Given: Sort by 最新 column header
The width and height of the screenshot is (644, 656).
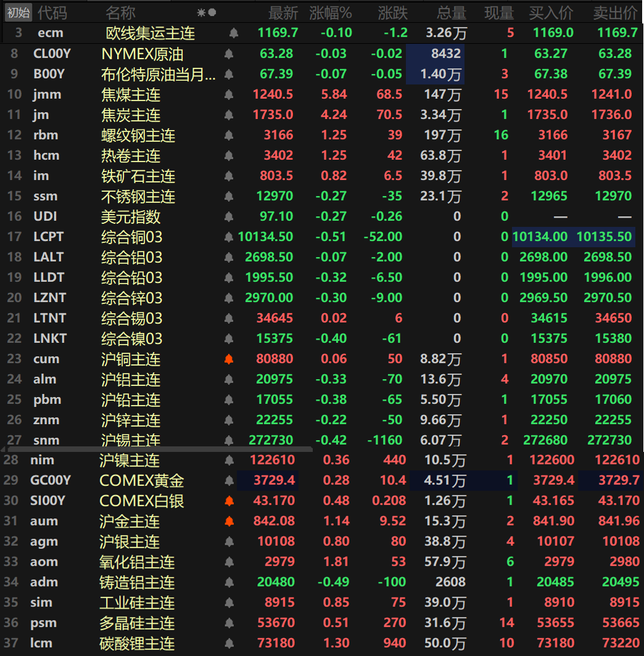Looking at the screenshot, I should pos(283,12).
